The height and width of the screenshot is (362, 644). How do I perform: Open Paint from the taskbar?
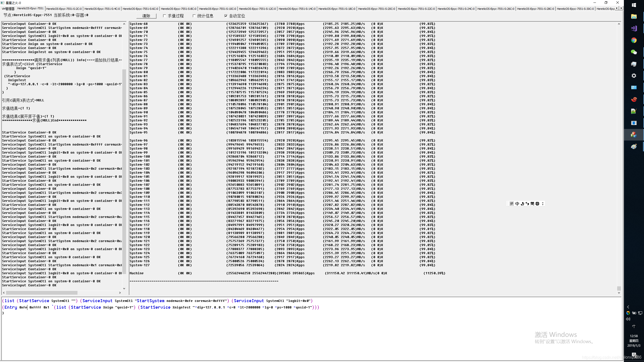tap(634, 147)
